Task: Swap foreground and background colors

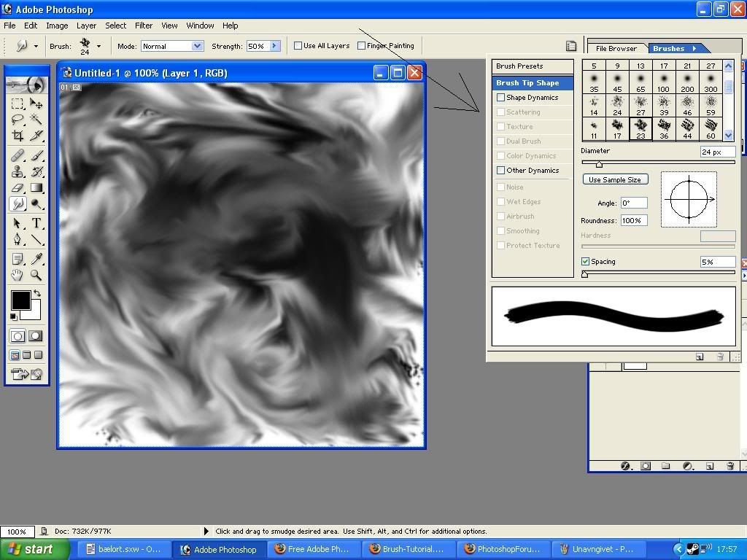Action: tap(37, 294)
